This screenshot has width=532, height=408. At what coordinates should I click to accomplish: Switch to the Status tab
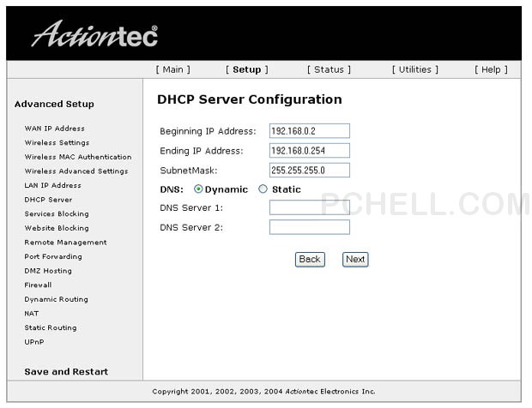(329, 69)
